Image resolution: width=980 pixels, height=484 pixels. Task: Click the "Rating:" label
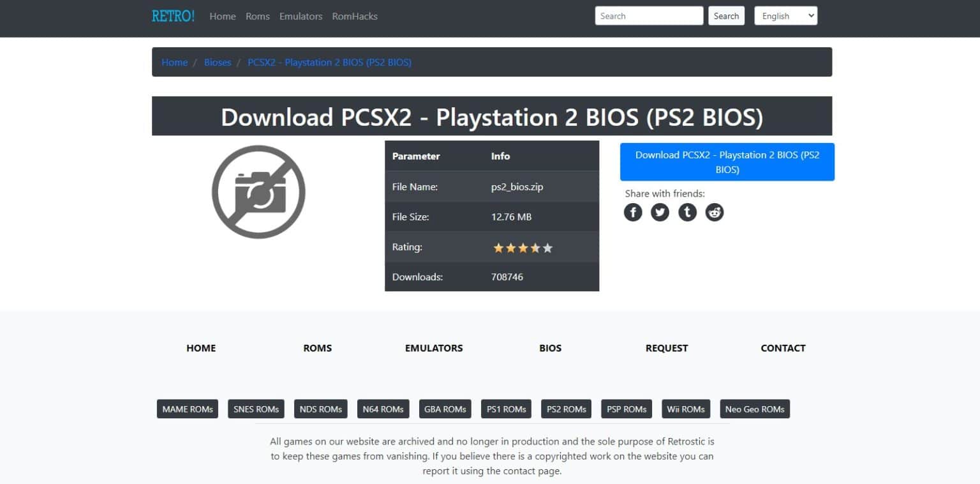[x=407, y=247]
